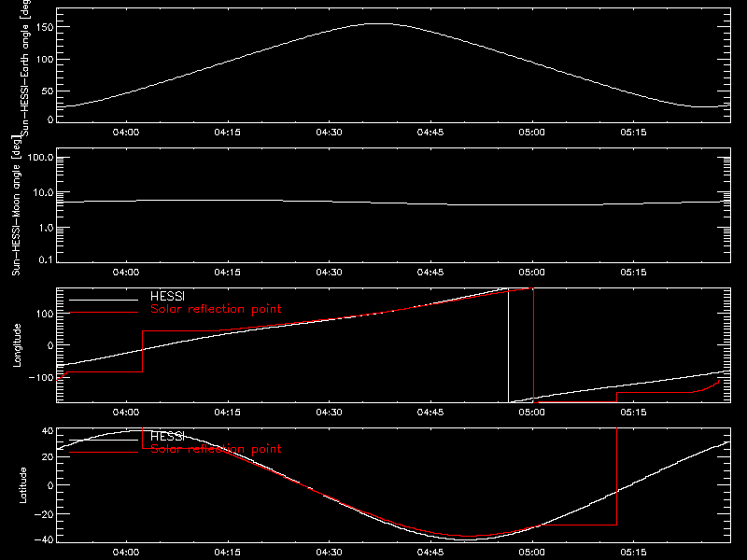Image resolution: width=747 pixels, height=560 pixels.
Task: Select the 100.0 tick on Moon angle plot
Action: pos(40,157)
